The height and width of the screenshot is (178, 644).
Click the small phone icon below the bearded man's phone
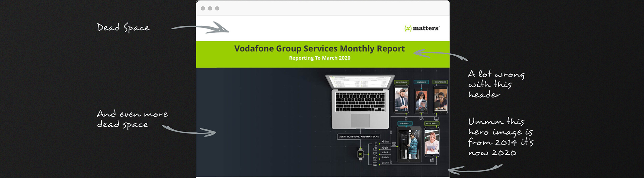[x=406, y=118]
